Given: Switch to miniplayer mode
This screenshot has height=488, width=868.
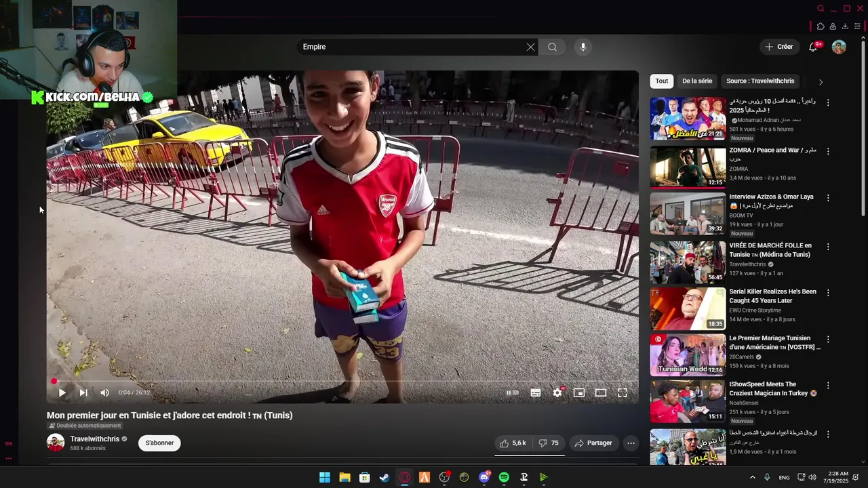Looking at the screenshot, I should click(579, 392).
